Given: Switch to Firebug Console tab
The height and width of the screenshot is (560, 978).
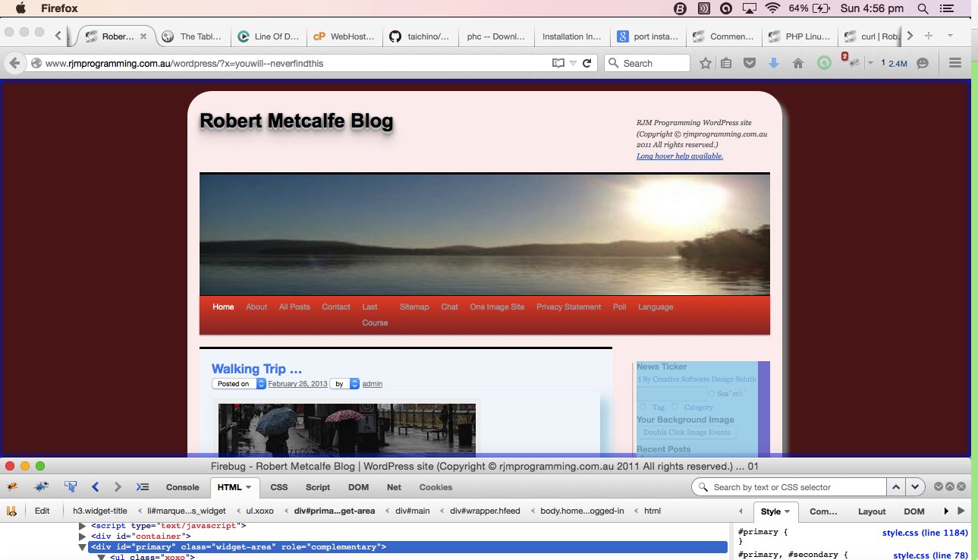Looking at the screenshot, I should point(183,487).
